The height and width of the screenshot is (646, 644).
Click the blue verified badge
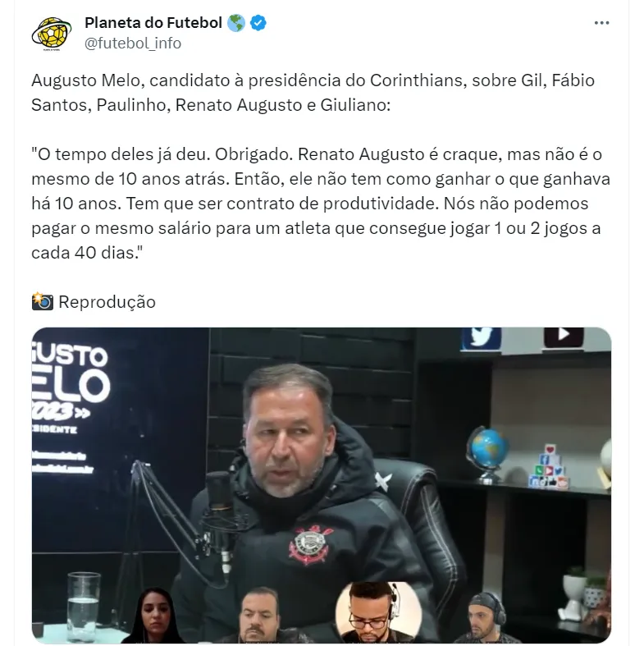click(258, 23)
